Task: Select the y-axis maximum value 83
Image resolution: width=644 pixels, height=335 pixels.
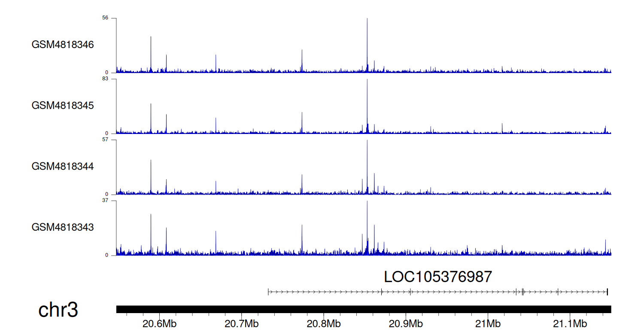Action: [x=105, y=79]
